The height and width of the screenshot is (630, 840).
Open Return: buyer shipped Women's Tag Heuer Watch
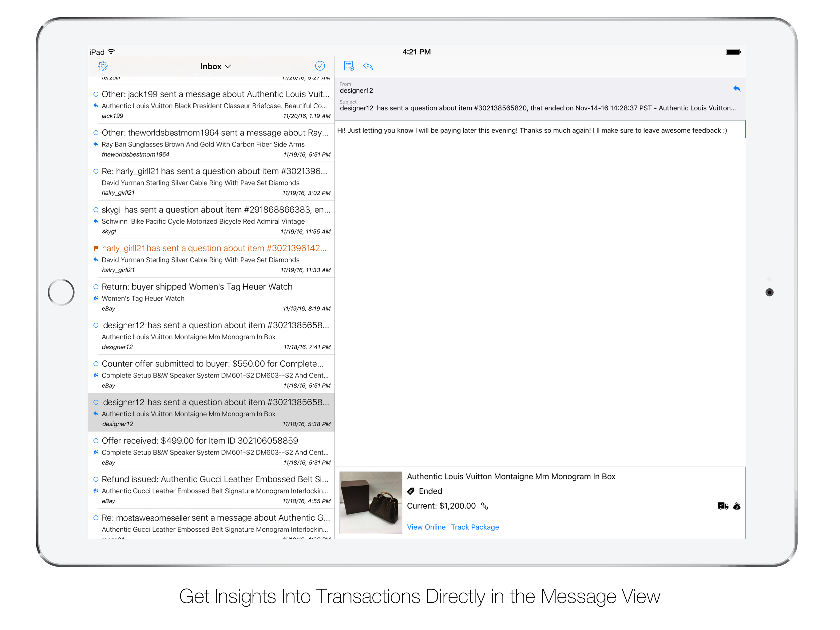[x=212, y=297]
